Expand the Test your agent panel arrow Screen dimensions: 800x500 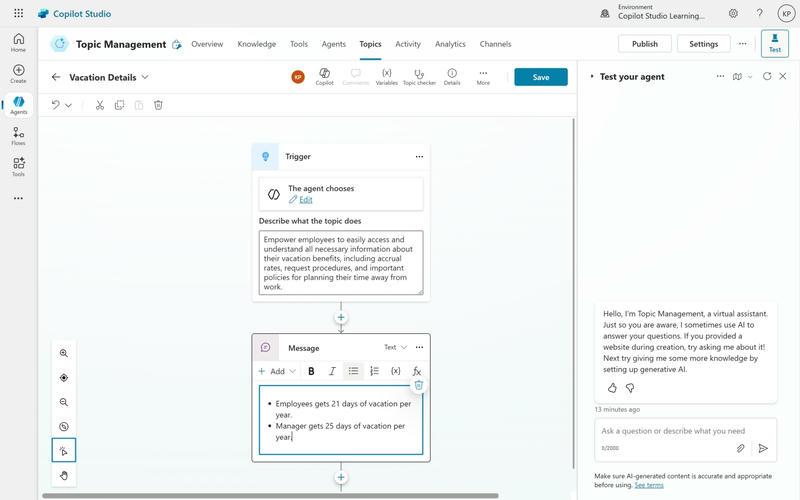[592, 77]
